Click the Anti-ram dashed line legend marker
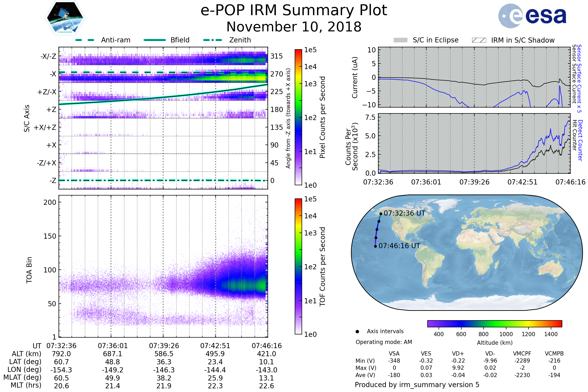The width and height of the screenshot is (588, 392). [x=85, y=40]
